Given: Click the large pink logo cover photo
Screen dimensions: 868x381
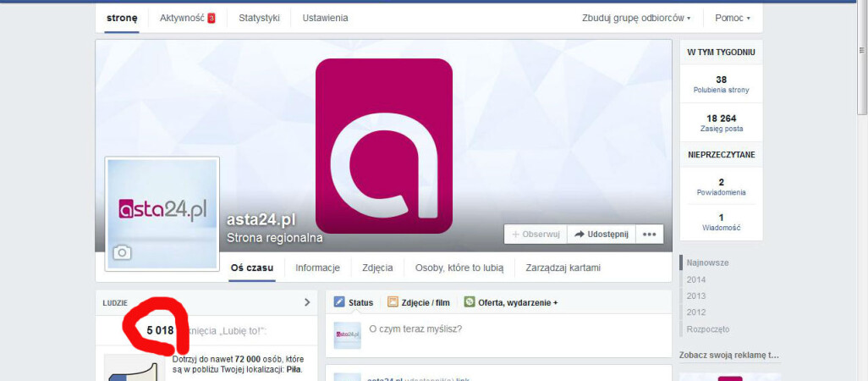Looking at the screenshot, I should click(383, 146).
